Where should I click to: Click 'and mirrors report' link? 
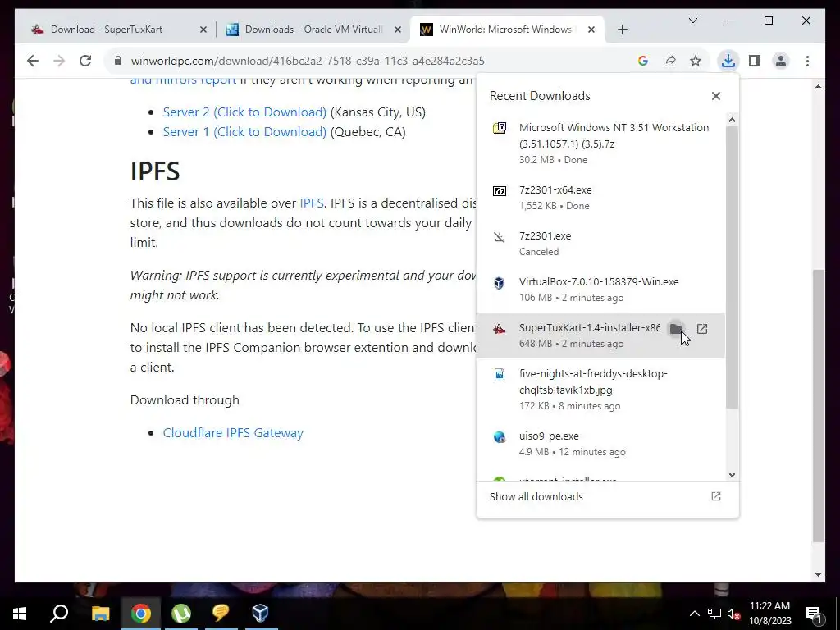pyautogui.click(x=183, y=80)
